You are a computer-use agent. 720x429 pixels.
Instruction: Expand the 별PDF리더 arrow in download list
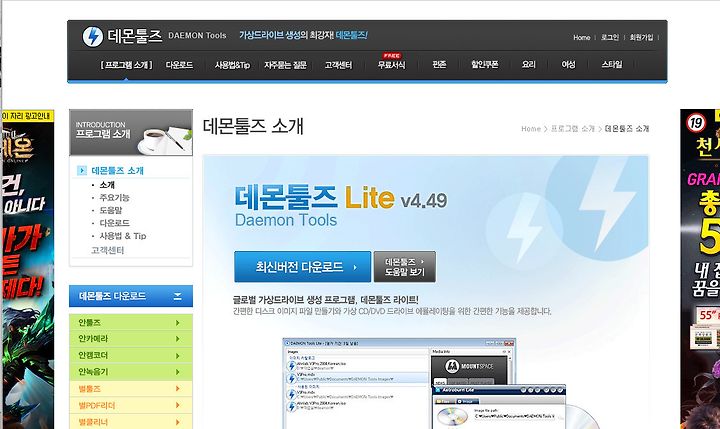[x=178, y=405]
